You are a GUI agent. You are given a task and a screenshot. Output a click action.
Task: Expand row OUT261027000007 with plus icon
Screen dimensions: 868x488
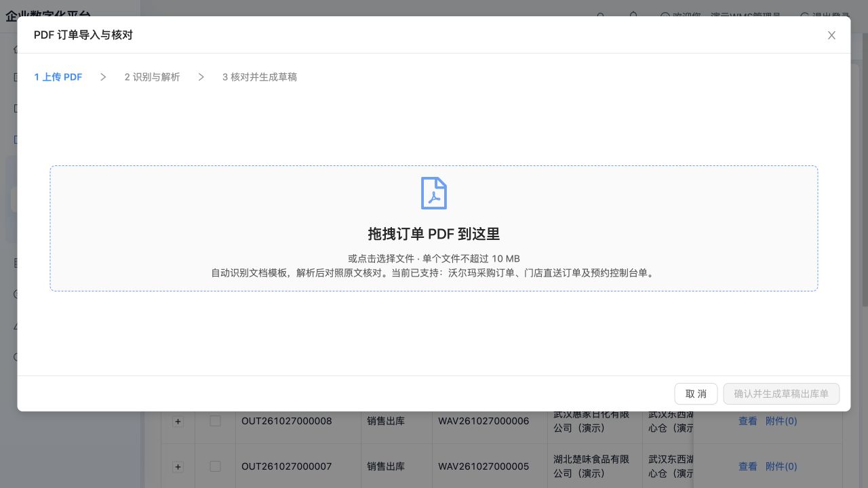coord(178,466)
